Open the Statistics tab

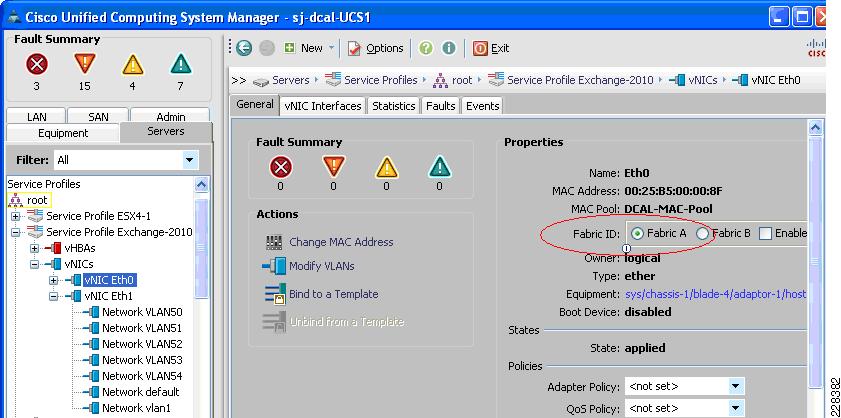(394, 106)
